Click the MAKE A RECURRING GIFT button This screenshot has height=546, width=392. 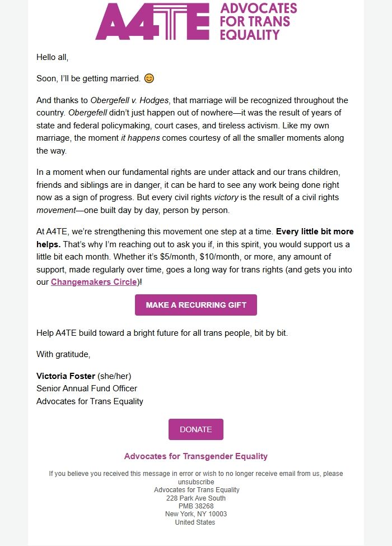[x=195, y=305]
